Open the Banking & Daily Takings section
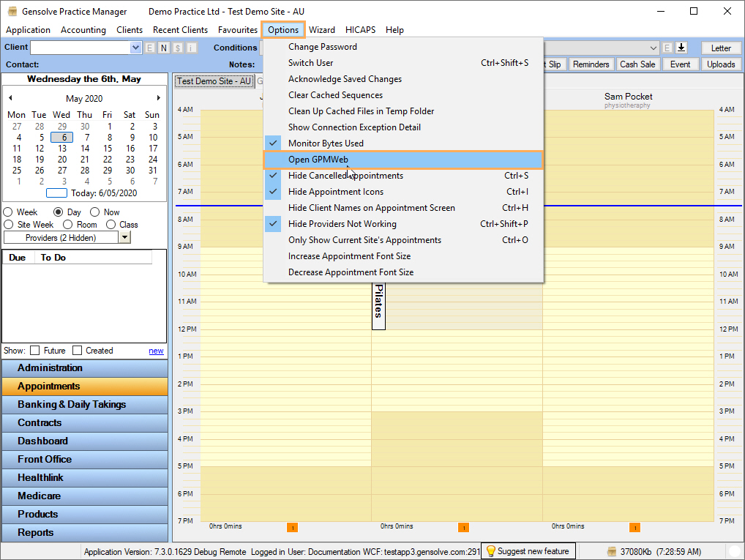 click(x=85, y=405)
